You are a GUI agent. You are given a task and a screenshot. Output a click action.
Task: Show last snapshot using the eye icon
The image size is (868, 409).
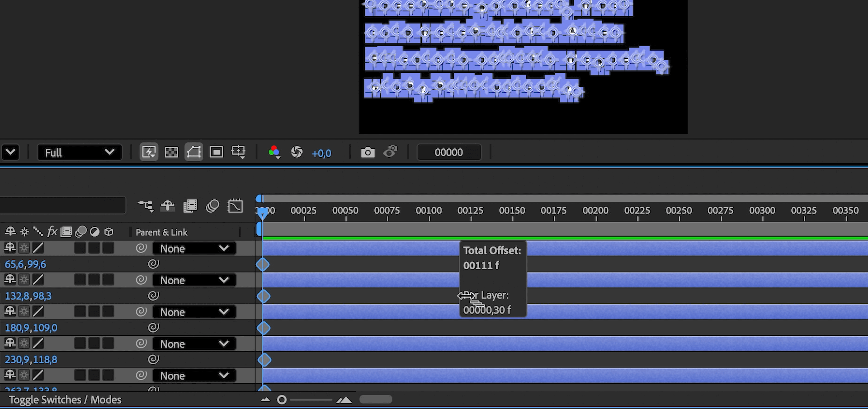click(x=390, y=152)
